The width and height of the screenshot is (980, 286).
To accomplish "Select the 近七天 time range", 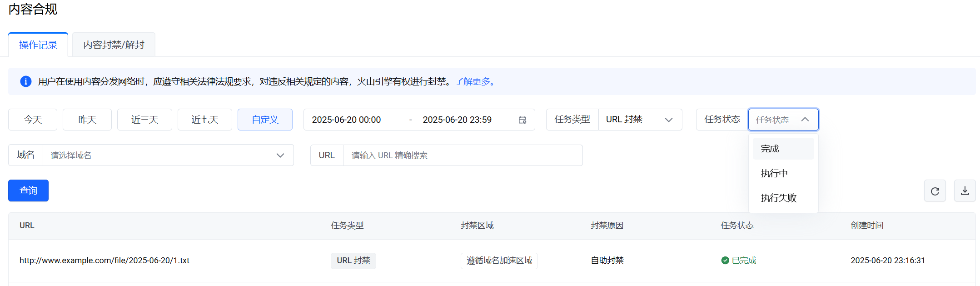I will point(204,120).
